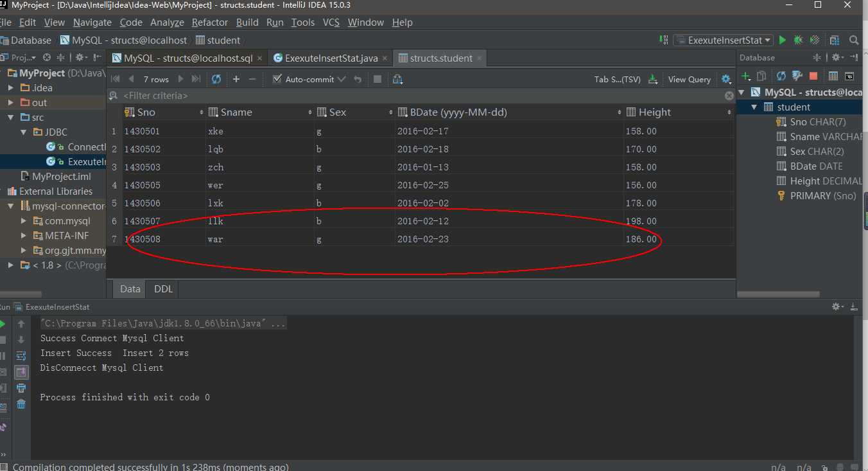Cancel running statements in data editor
This screenshot has height=471, width=868.
(x=378, y=79)
